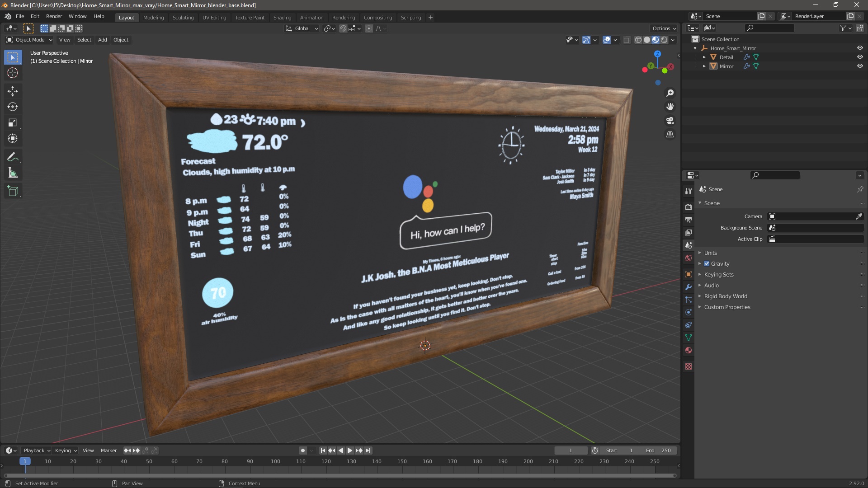
Task: Select the Measure tool
Action: pyautogui.click(x=13, y=173)
